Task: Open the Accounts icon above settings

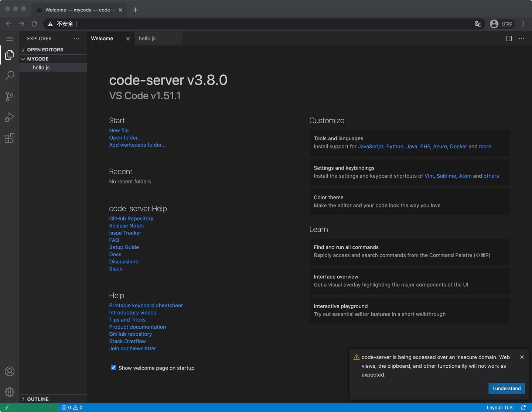Action: (x=10, y=371)
